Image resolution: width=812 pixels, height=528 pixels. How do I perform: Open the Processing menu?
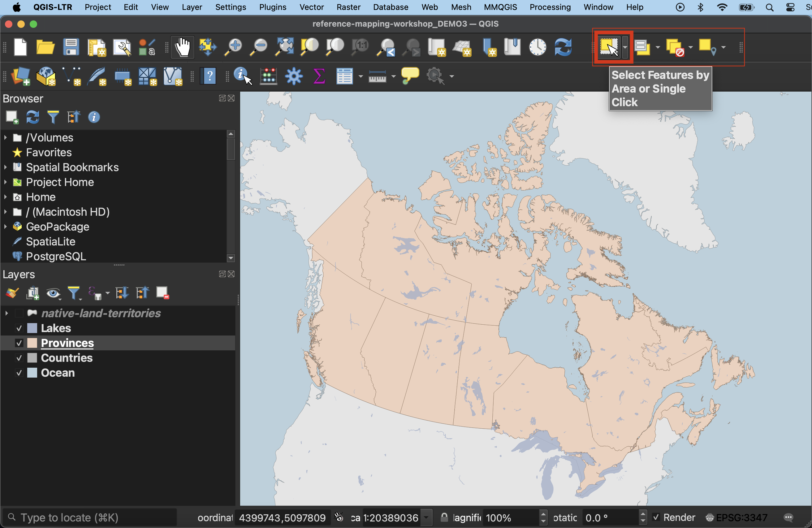coord(550,7)
